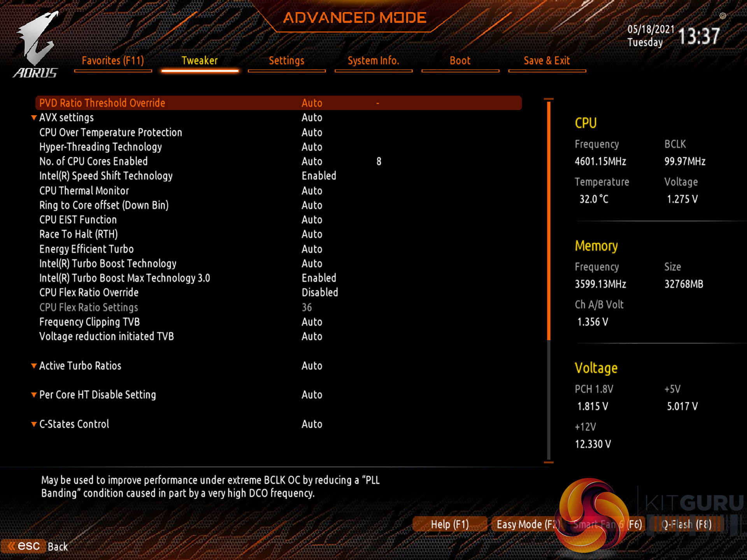Click the orange vertical scrollbar

pos(549,220)
